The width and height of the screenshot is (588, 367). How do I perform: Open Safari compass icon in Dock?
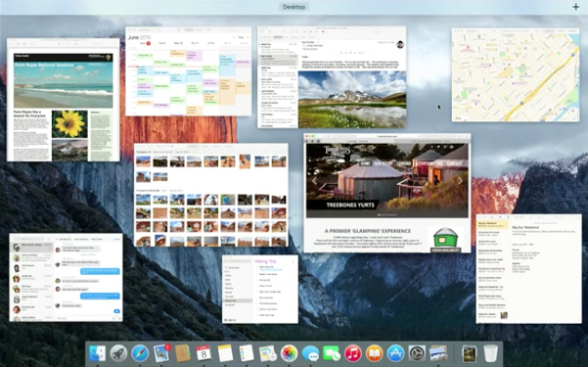[140, 353]
